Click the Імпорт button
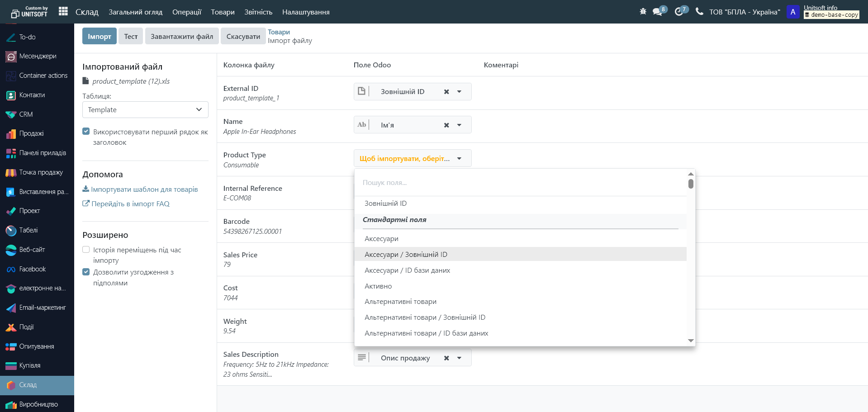 [x=100, y=37]
